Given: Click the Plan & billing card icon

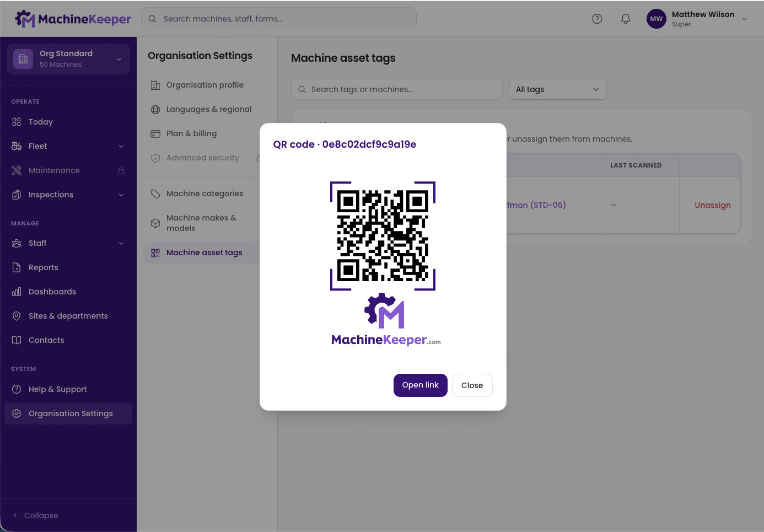Looking at the screenshot, I should coord(155,133).
